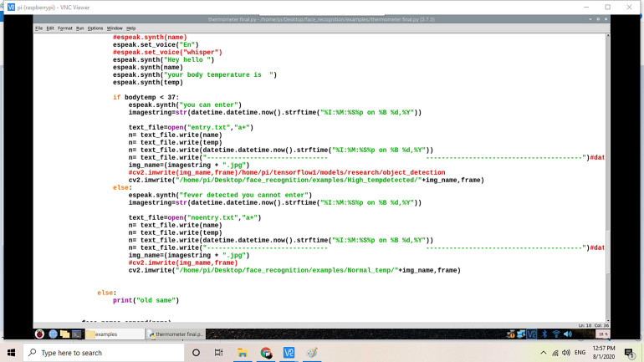Open VNC Viewer from Windows taskbar
The height and width of the screenshot is (362, 644).
[x=289, y=353]
